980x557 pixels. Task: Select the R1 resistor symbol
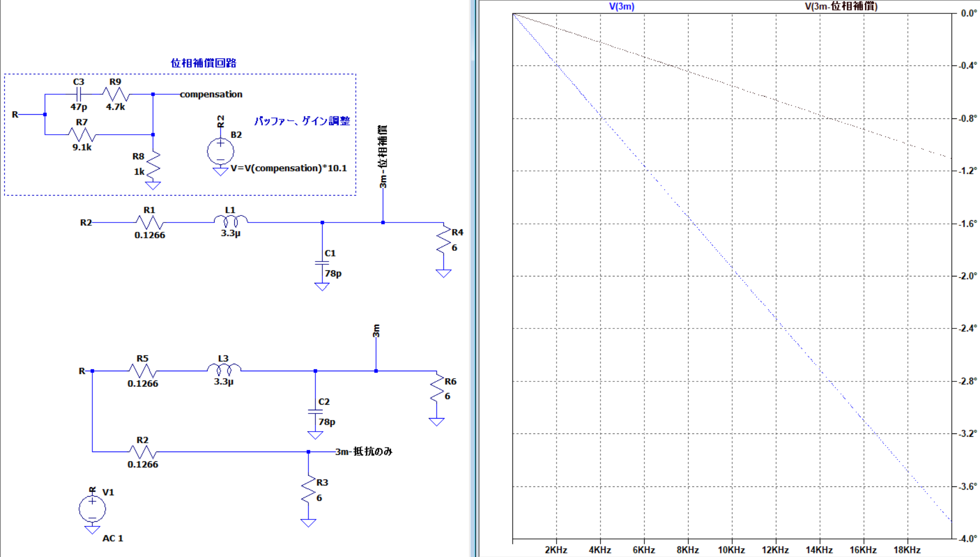(149, 223)
